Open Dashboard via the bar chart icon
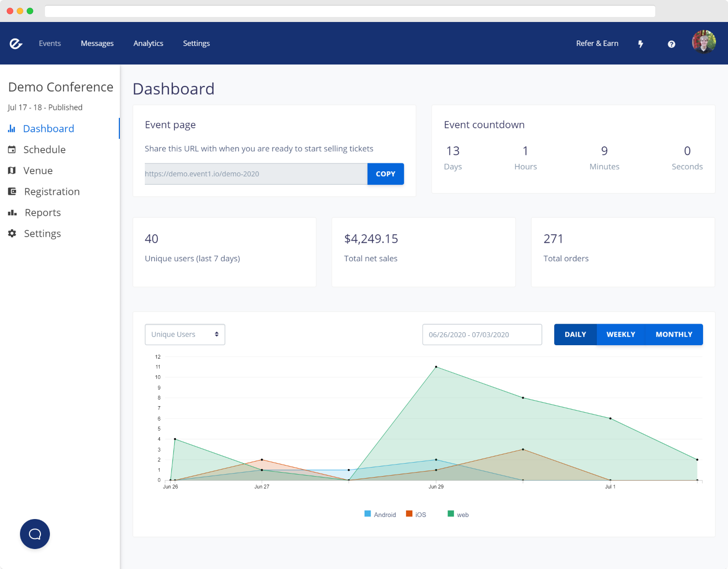Image resolution: width=728 pixels, height=569 pixels. [12, 128]
